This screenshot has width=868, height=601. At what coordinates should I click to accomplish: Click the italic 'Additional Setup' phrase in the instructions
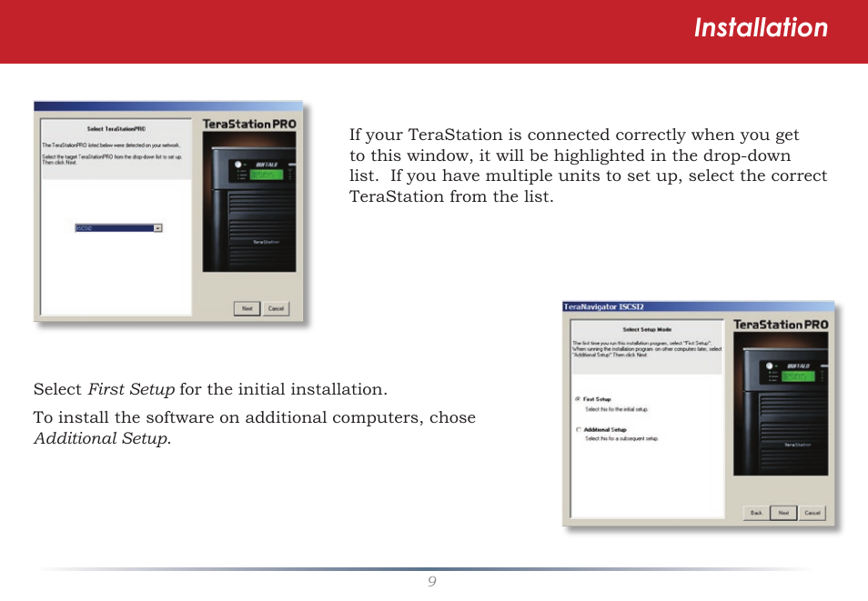[101, 438]
